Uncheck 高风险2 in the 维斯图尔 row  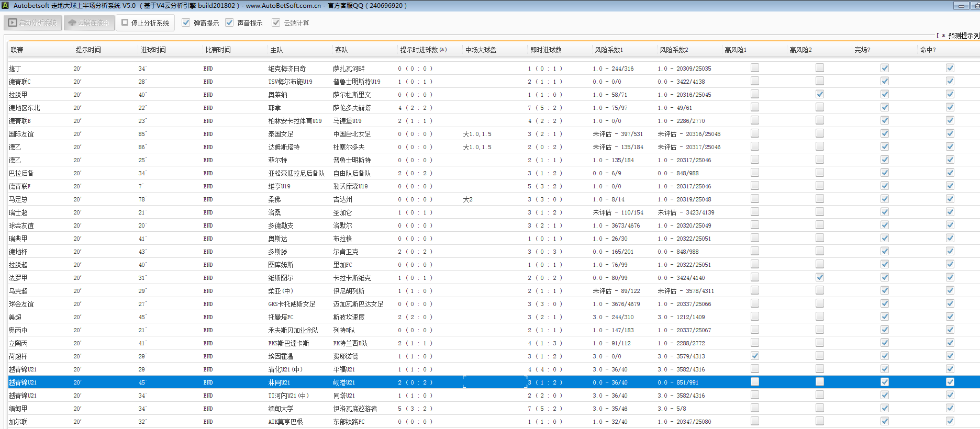(x=819, y=277)
